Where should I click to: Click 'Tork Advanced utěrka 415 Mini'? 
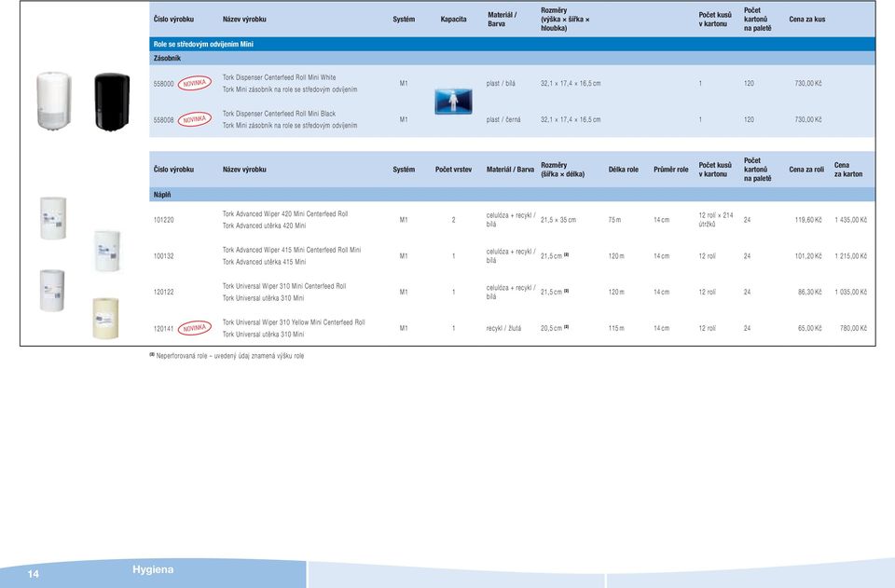pyautogui.click(x=264, y=262)
